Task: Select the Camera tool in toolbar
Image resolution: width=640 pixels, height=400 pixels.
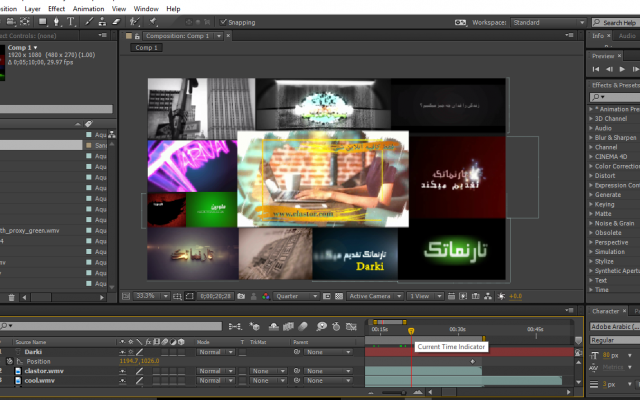Action: tap(11, 22)
